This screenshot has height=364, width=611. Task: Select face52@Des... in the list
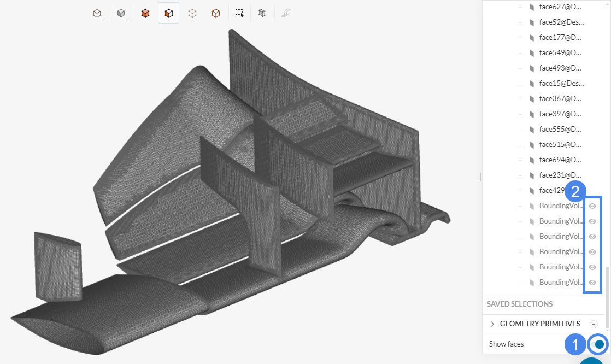pos(561,22)
